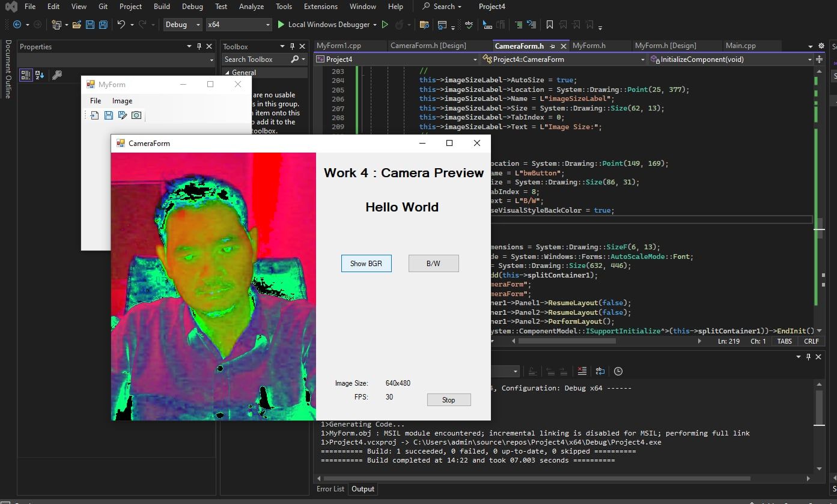The image size is (837, 504).
Task: Click the Show BGR button in CameraForm
Action: 367,264
